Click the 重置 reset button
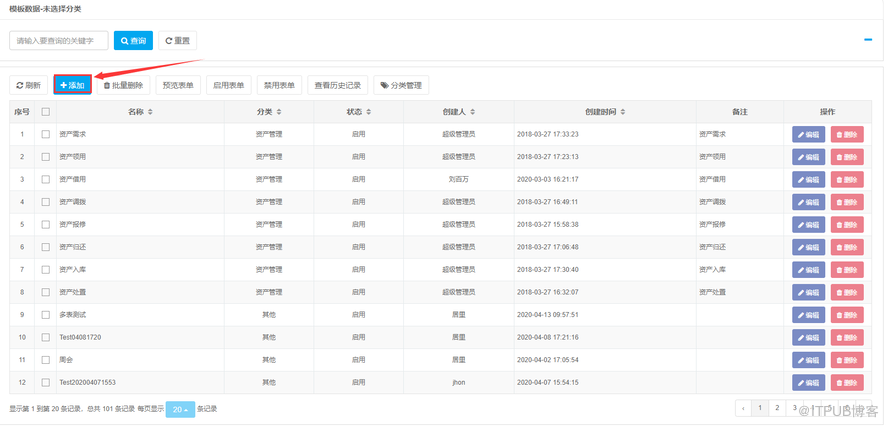Viewport: 888px width, 426px height. pyautogui.click(x=177, y=41)
